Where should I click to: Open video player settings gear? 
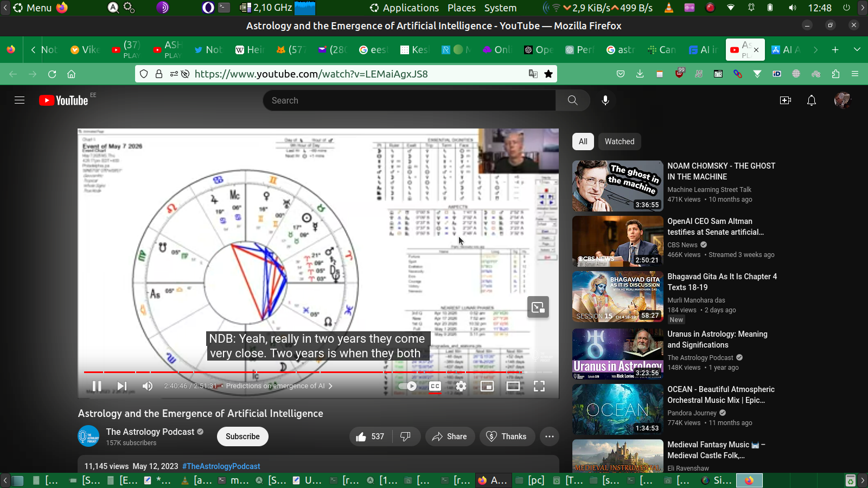tap(461, 386)
